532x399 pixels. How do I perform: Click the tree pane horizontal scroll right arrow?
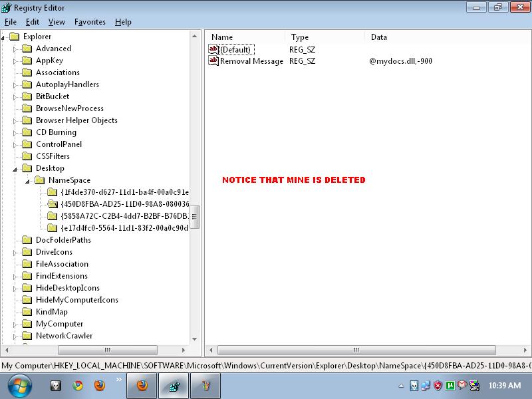pos(184,350)
